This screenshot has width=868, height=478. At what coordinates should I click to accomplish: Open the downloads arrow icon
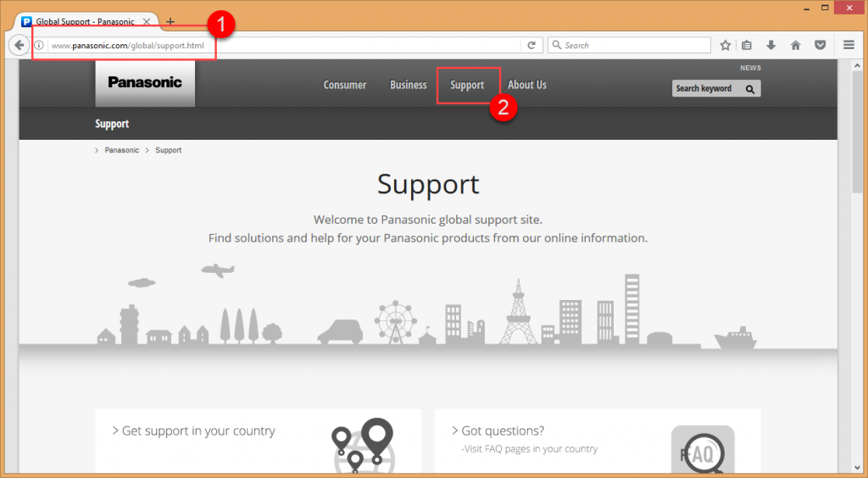[x=771, y=46]
